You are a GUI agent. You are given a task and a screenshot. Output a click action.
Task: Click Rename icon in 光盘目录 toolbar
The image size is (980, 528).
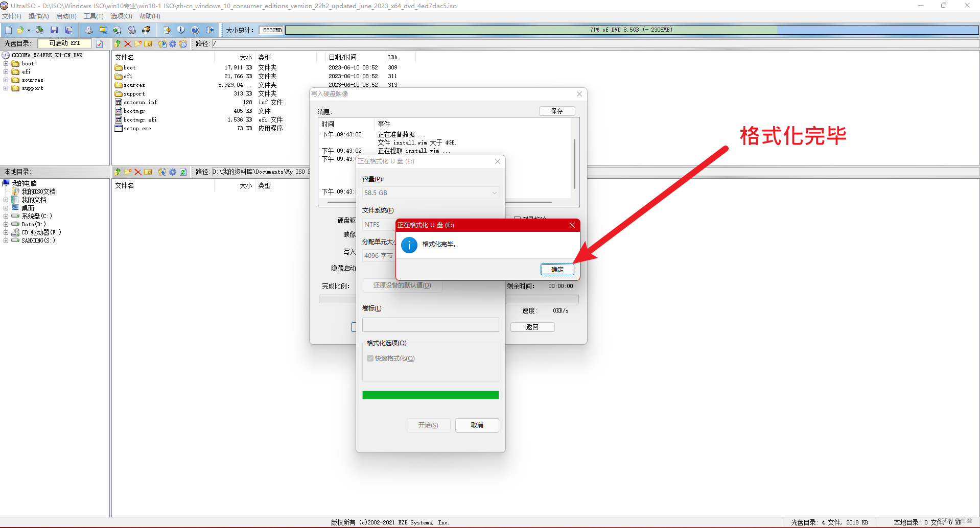(148, 44)
